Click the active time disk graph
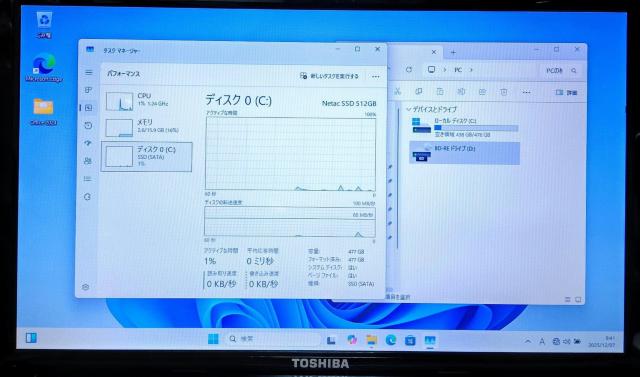 click(x=290, y=154)
